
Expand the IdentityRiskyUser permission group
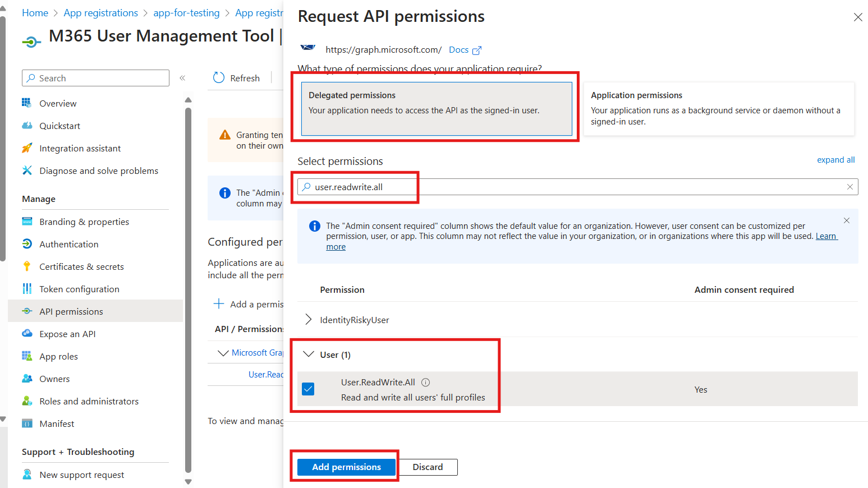pos(308,319)
